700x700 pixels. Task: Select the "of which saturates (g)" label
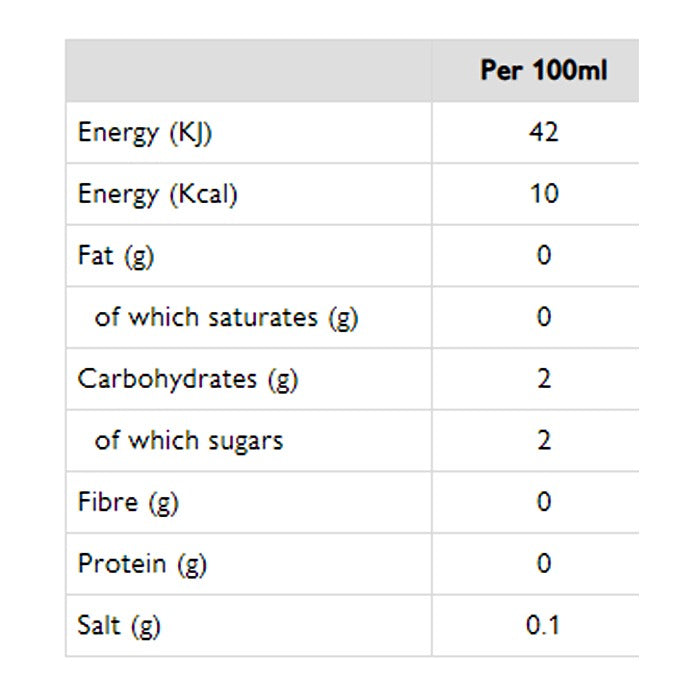[226, 318]
